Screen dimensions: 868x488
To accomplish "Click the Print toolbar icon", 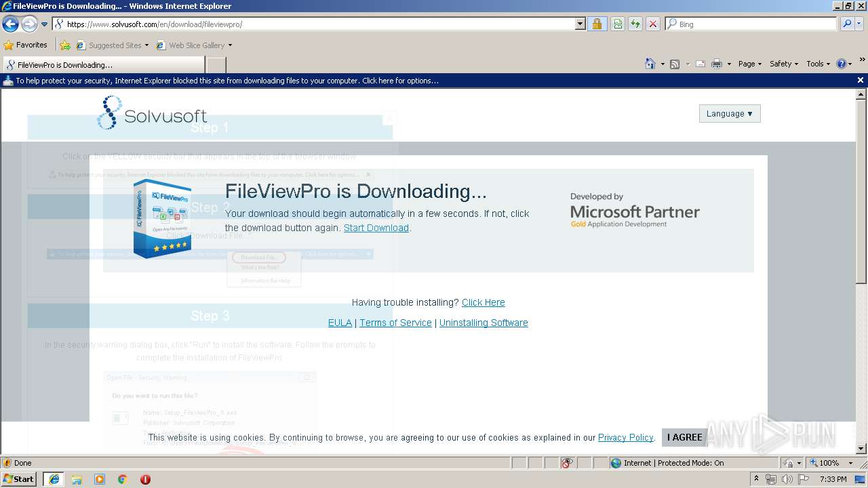I will pyautogui.click(x=717, y=64).
